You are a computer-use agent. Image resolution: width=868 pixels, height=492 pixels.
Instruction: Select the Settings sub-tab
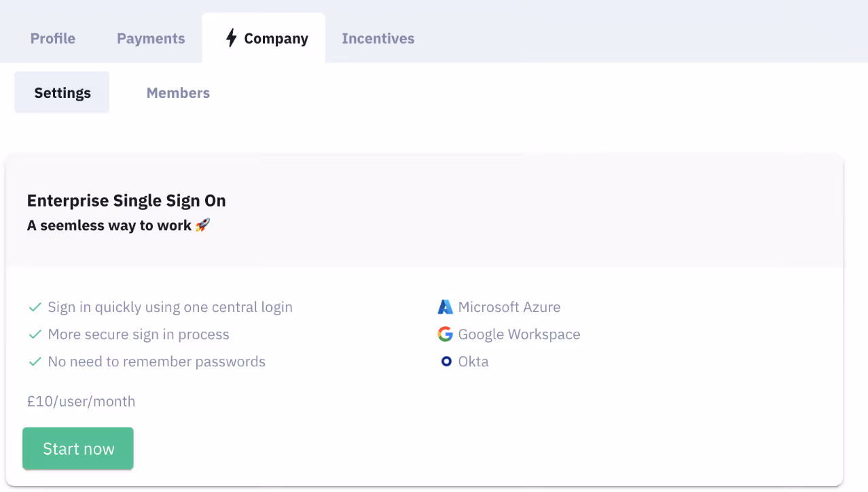62,92
